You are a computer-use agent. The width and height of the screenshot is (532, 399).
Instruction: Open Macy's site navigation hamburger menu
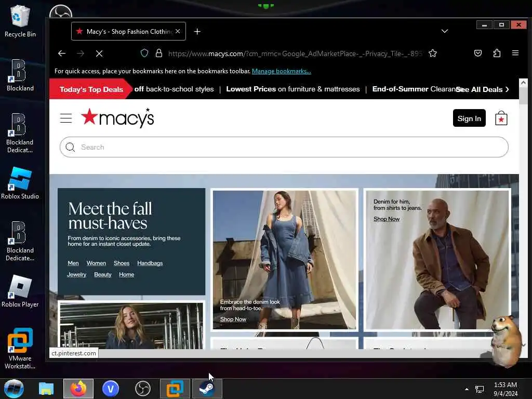pyautogui.click(x=66, y=118)
